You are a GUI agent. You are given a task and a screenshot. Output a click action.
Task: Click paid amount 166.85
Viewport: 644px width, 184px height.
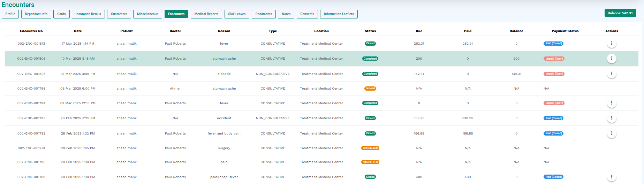pyautogui.click(x=468, y=133)
